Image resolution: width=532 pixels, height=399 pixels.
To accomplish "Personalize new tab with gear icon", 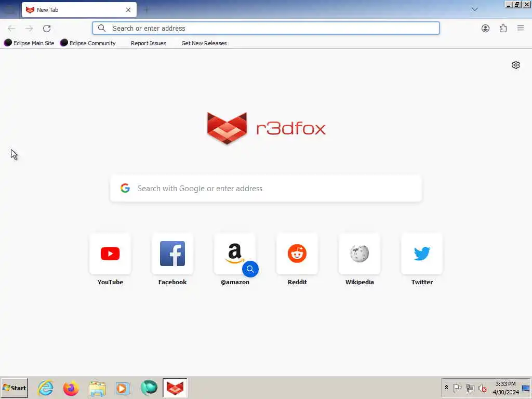I will pos(516,65).
